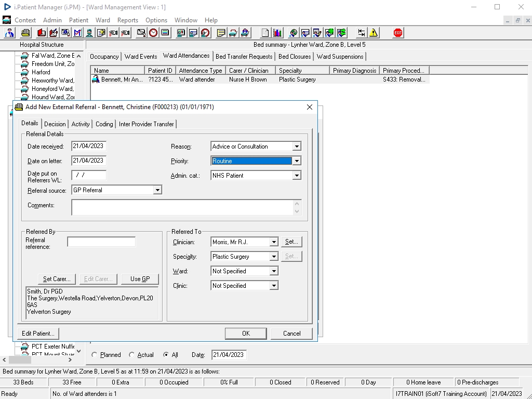This screenshot has height=399, width=532.
Task: Click the Cancel button
Action: (x=292, y=334)
